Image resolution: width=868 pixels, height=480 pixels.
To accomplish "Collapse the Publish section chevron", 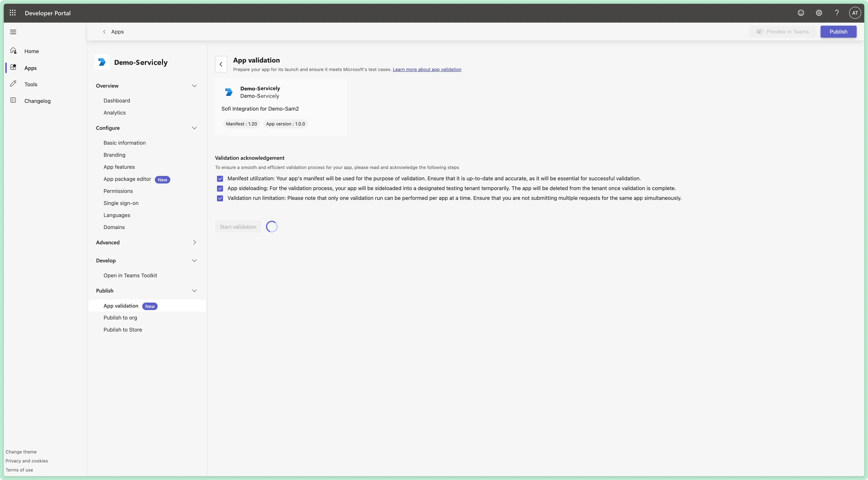I will click(x=194, y=291).
